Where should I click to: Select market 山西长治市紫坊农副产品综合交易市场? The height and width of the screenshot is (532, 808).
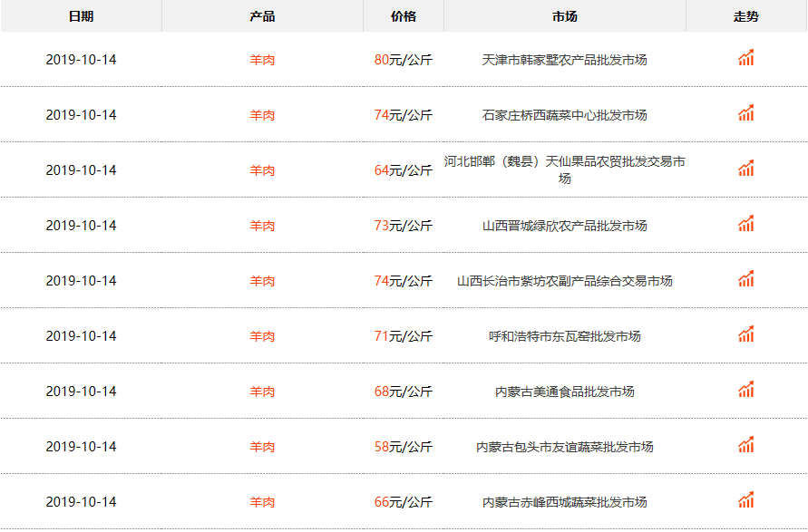pos(565,281)
